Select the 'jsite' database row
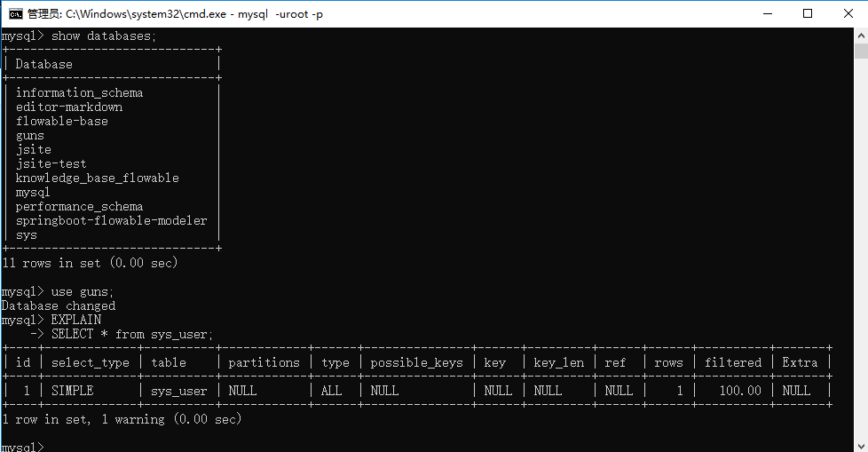Viewport: 868px width, 452px height. pos(33,149)
